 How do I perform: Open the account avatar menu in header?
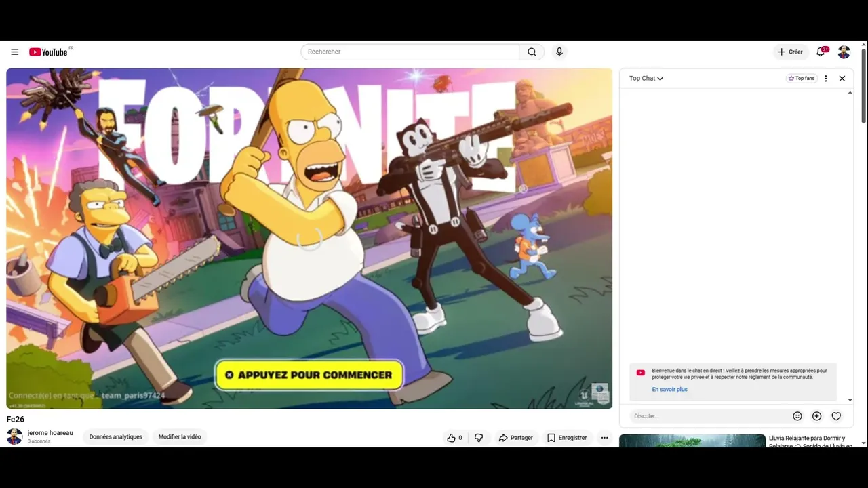844,52
